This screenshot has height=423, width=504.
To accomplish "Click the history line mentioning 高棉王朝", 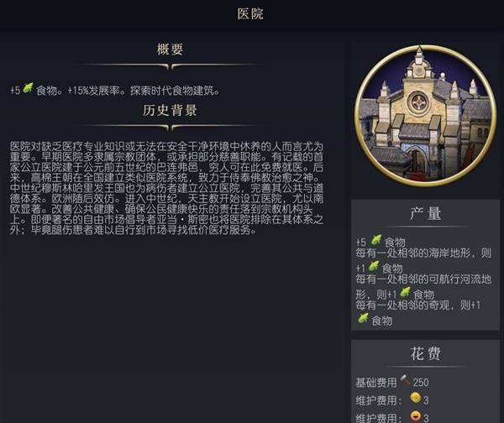I will 166,178.
